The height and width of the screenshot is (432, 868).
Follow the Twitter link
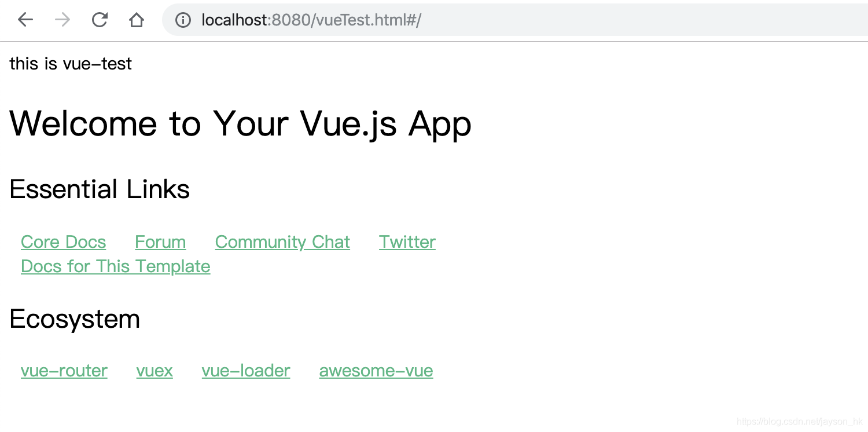(x=407, y=242)
